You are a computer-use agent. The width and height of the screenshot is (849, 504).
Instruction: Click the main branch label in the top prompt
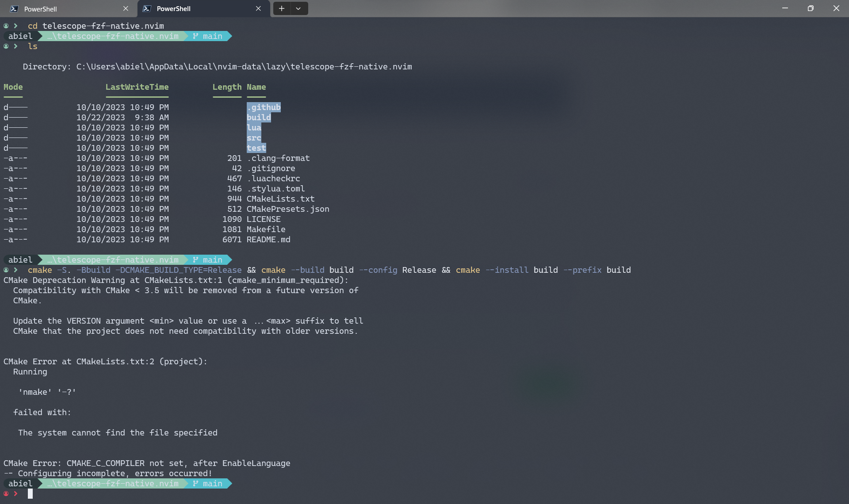(x=212, y=36)
